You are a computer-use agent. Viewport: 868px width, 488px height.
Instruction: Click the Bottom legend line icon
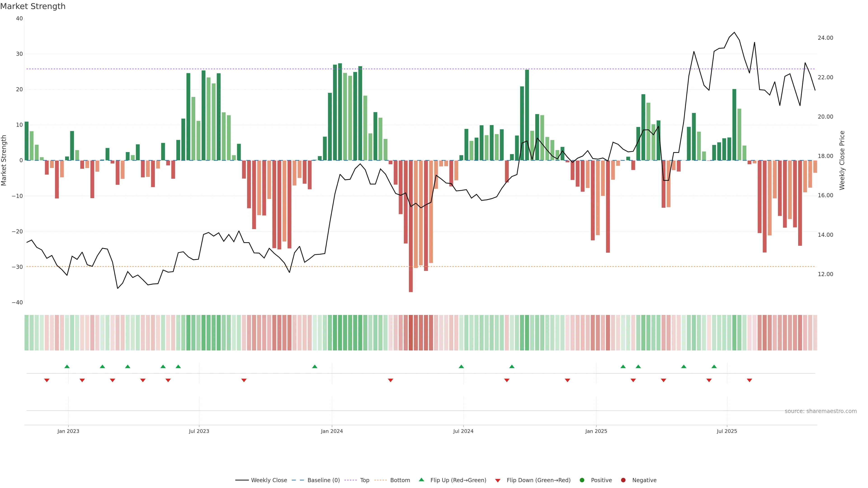[x=380, y=480]
